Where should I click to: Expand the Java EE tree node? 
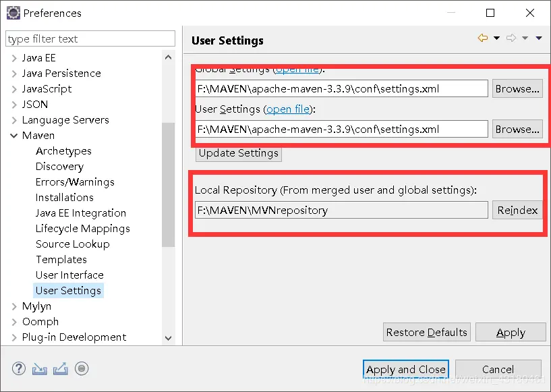click(x=14, y=58)
